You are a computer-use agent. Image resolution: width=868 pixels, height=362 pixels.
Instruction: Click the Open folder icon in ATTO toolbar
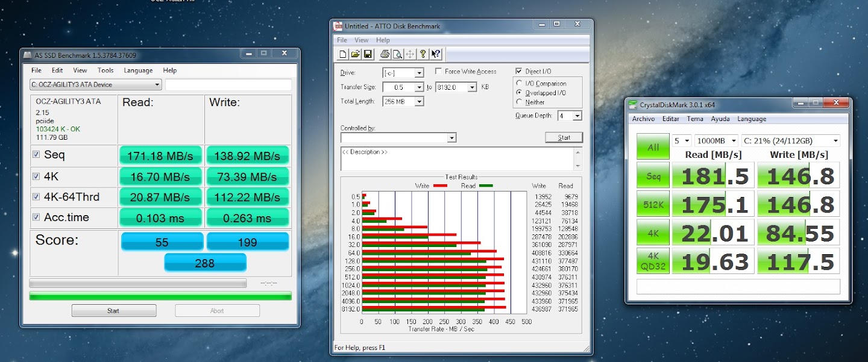click(355, 54)
